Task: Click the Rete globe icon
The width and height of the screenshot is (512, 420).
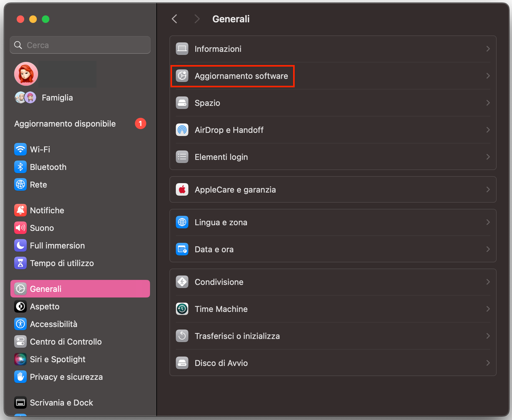Action: click(x=20, y=184)
